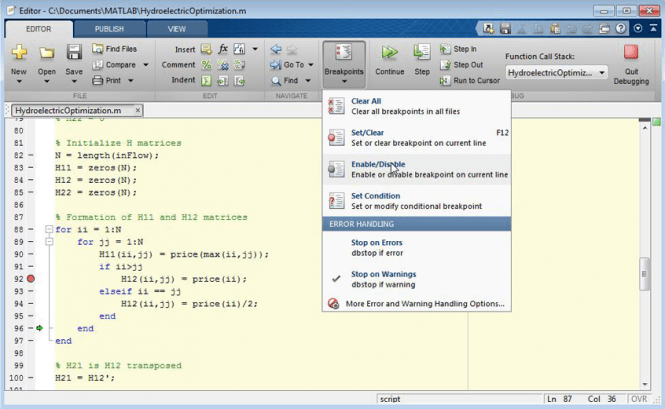Collapse the toolstrip with top-right arrow
Viewport: 665px width, 409px height.
(x=654, y=28)
